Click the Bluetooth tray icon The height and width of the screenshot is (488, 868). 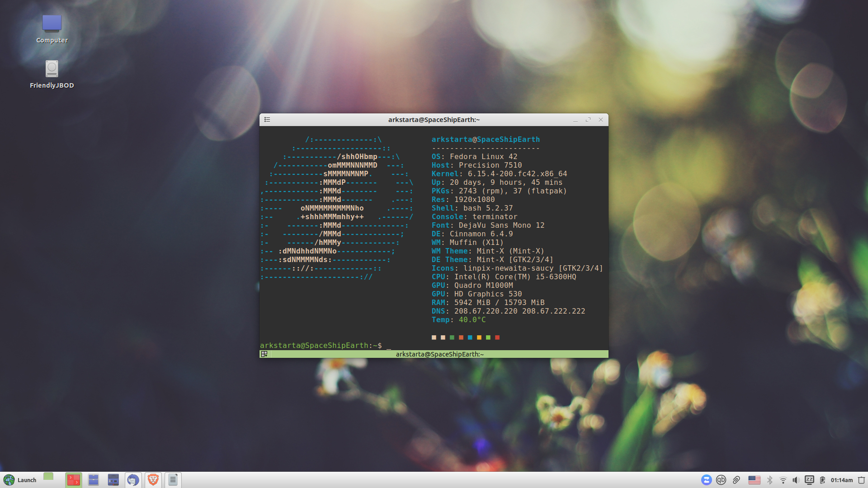(770, 480)
